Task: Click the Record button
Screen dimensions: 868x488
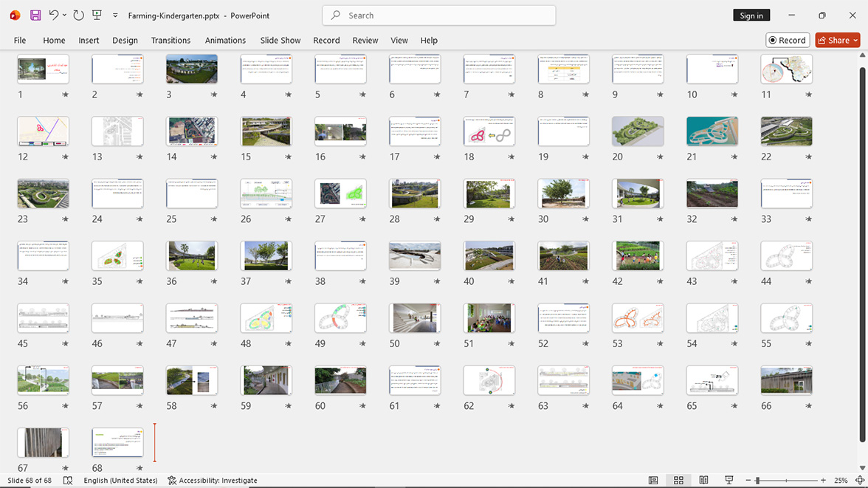Action: tap(788, 40)
